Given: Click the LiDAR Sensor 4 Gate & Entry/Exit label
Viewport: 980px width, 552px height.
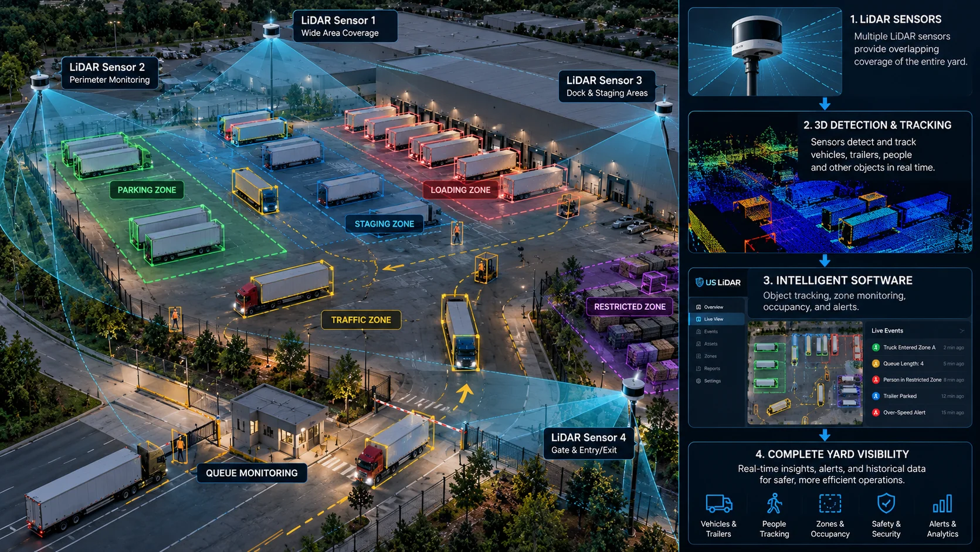Looking at the screenshot, I should (588, 443).
